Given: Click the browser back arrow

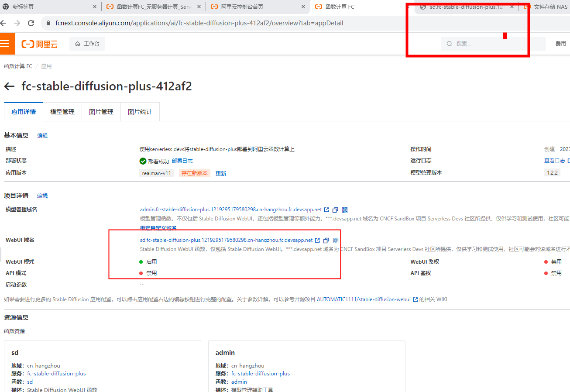Looking at the screenshot, I should [3, 23].
